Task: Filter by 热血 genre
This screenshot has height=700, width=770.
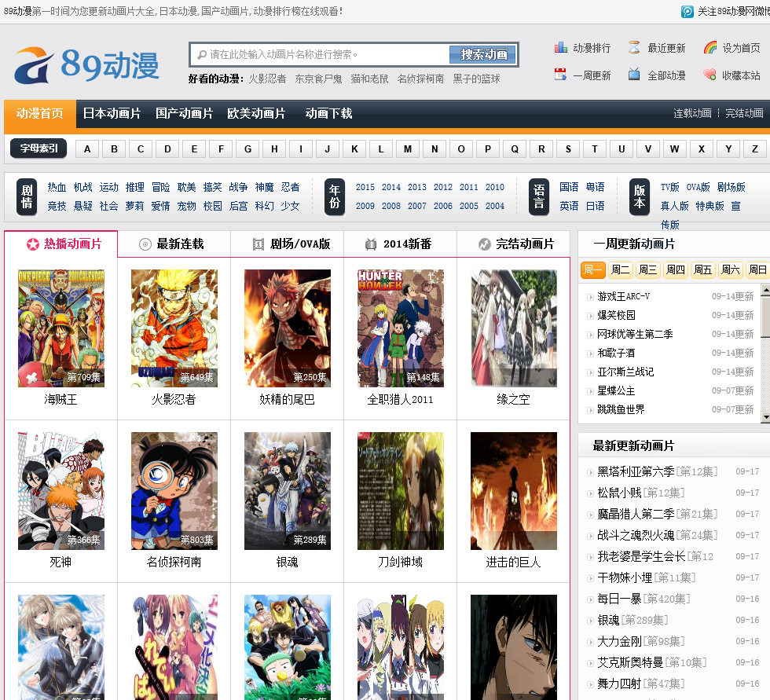Action: [57, 187]
